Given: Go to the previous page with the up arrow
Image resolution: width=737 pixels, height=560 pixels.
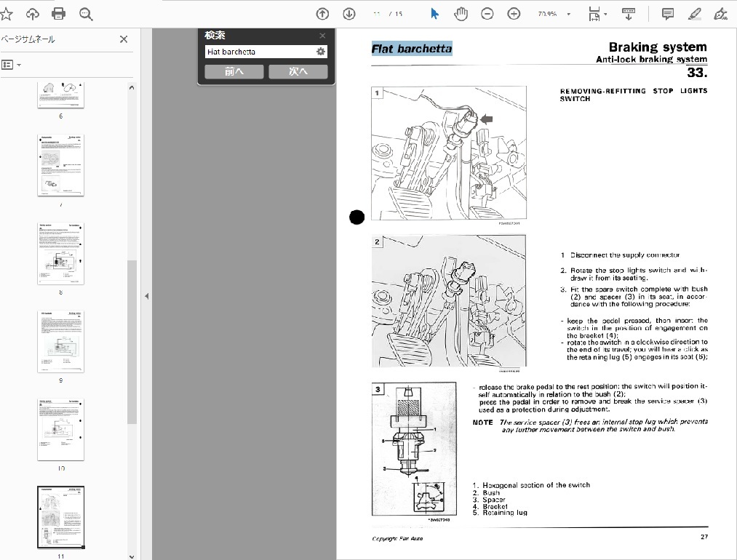Looking at the screenshot, I should [322, 14].
